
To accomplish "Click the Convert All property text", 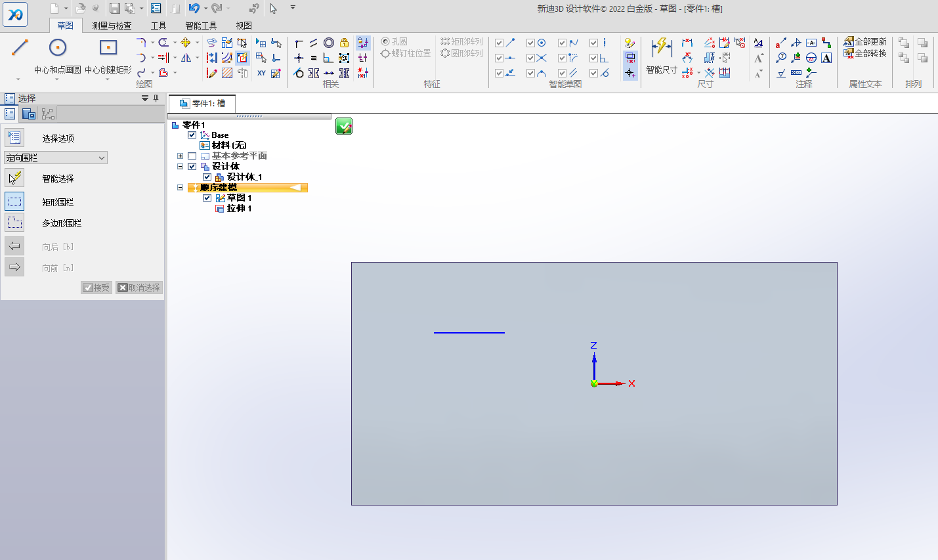I will click(x=870, y=54).
